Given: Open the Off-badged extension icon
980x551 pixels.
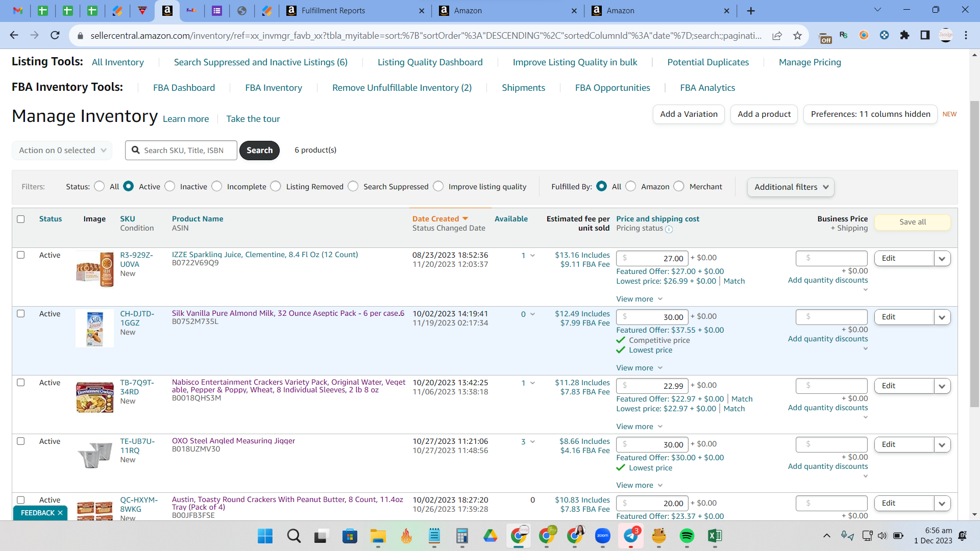Looking at the screenshot, I should (x=825, y=37).
